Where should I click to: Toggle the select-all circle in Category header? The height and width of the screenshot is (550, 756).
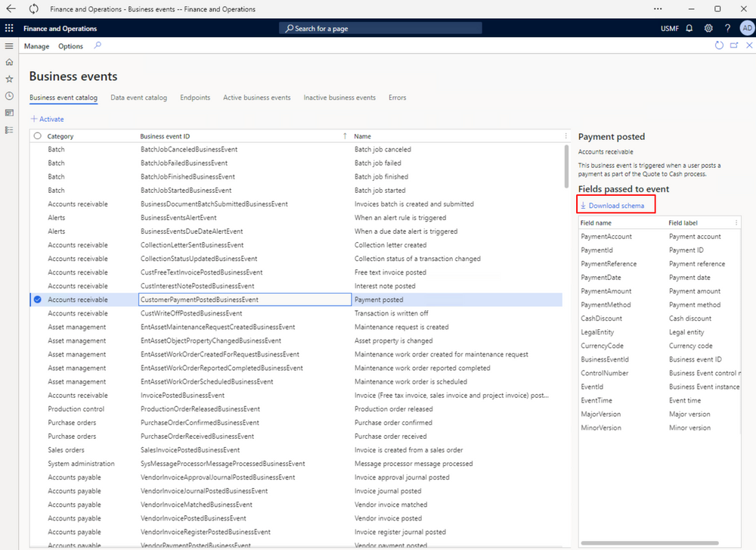coord(38,136)
